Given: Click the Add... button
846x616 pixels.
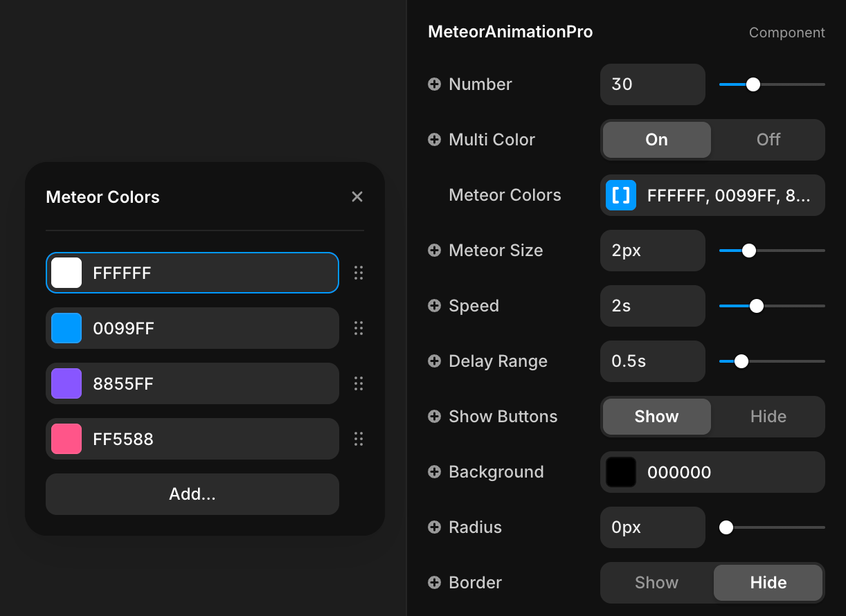Looking at the screenshot, I should pos(192,494).
